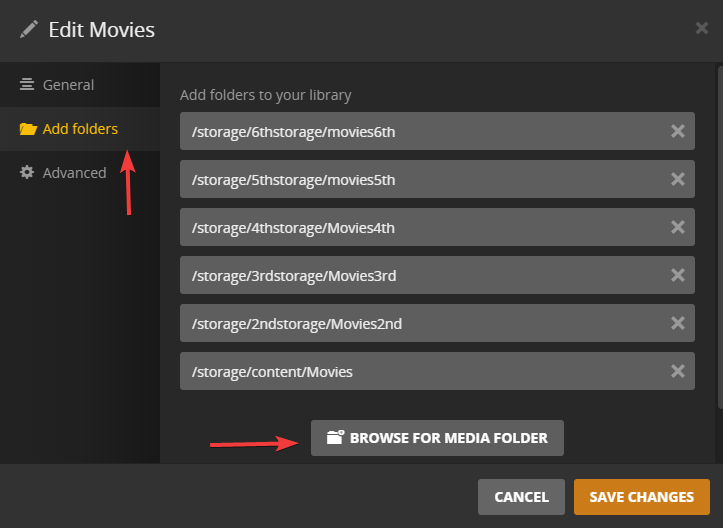Close the Edit Movies dialog

702,28
